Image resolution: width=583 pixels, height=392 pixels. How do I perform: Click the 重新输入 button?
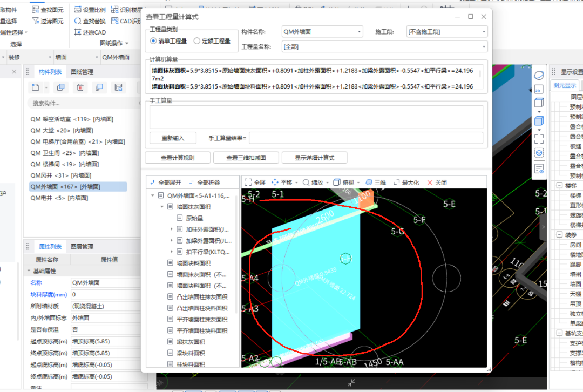click(x=173, y=138)
